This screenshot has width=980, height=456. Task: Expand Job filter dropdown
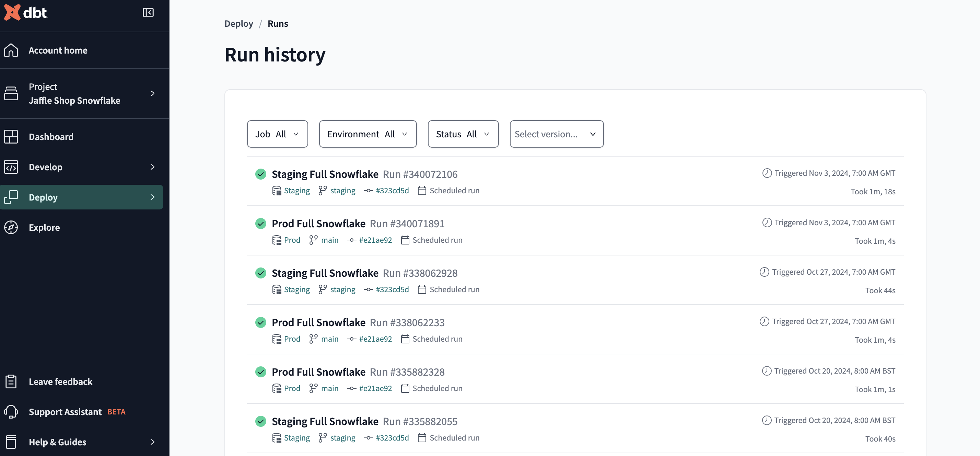pyautogui.click(x=277, y=133)
